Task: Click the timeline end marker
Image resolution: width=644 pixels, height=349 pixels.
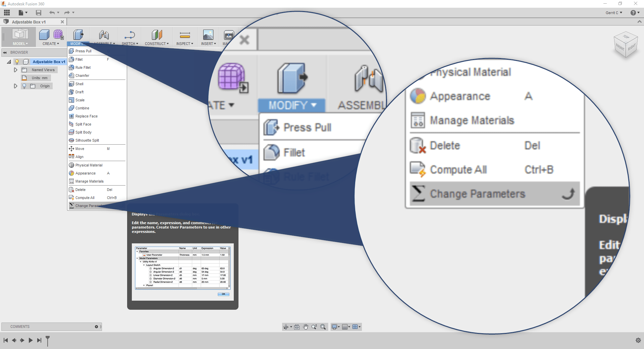Action: click(x=48, y=340)
